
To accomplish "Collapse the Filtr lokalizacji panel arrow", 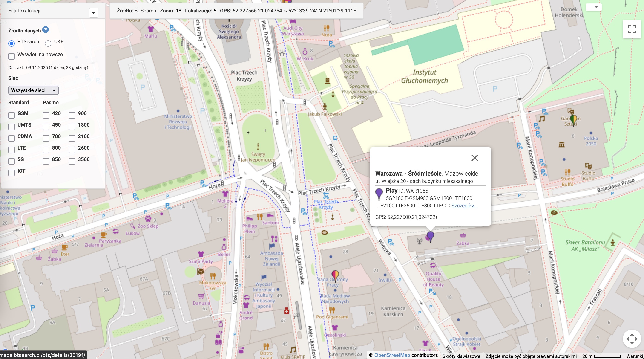I will [x=94, y=13].
